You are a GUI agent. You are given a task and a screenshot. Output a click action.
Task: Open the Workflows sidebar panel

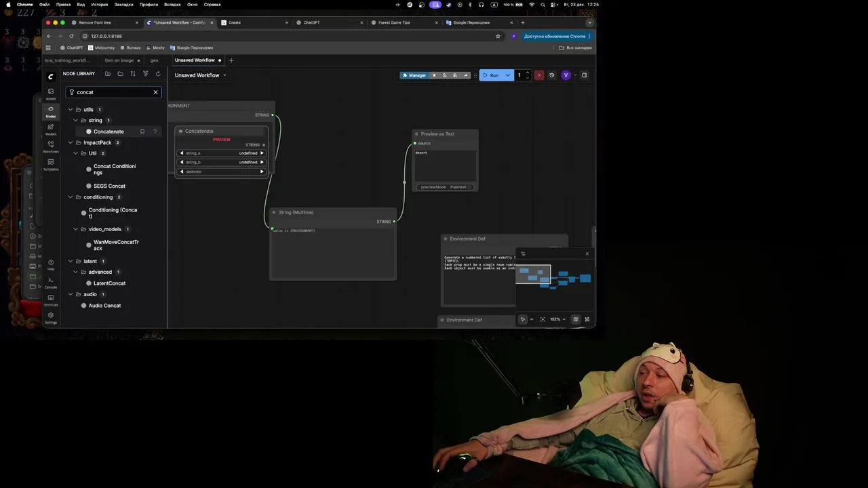click(51, 147)
